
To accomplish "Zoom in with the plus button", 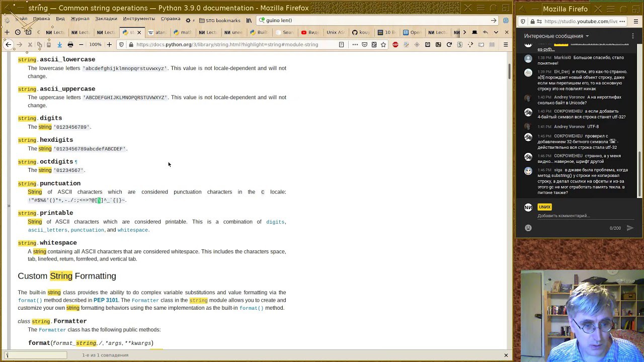I will pos(109,45).
